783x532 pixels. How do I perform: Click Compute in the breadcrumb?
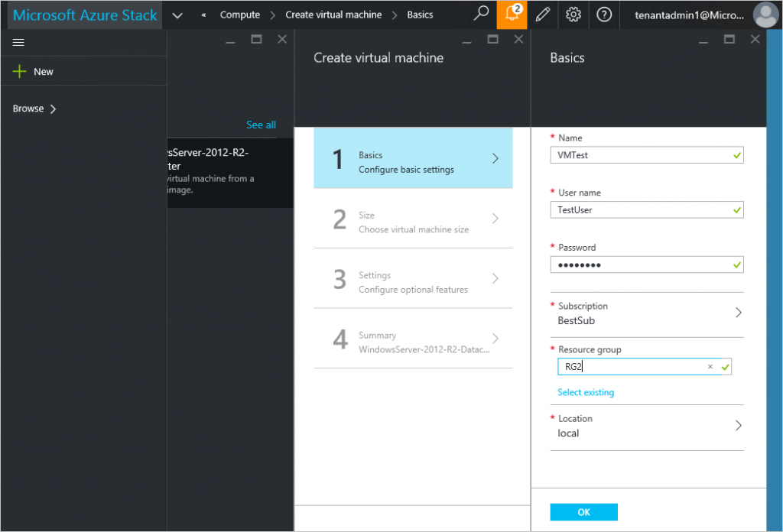tap(239, 15)
